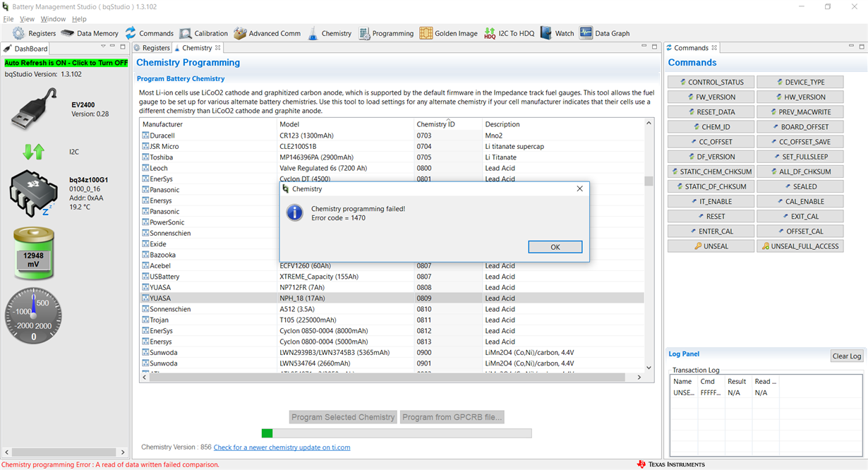Open the File menu

click(x=8, y=19)
